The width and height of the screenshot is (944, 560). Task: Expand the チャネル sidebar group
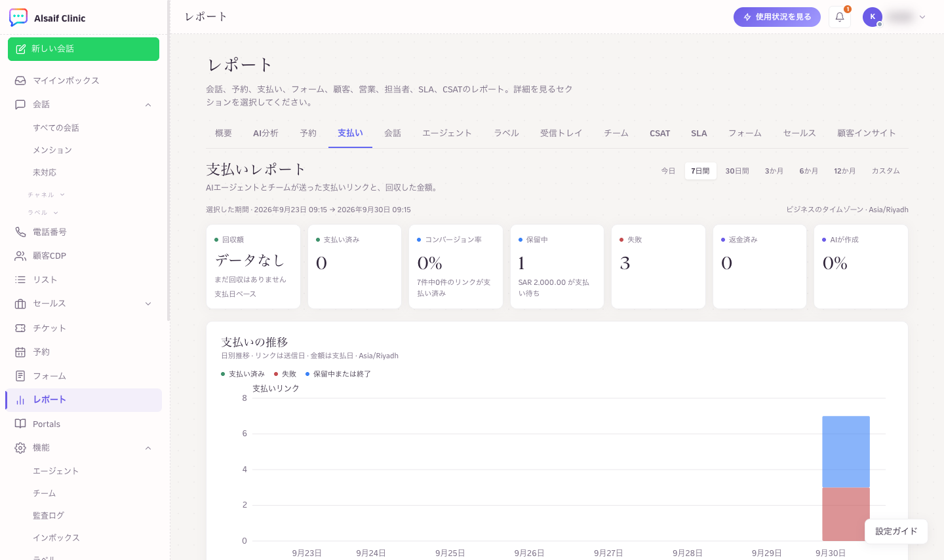tap(62, 195)
